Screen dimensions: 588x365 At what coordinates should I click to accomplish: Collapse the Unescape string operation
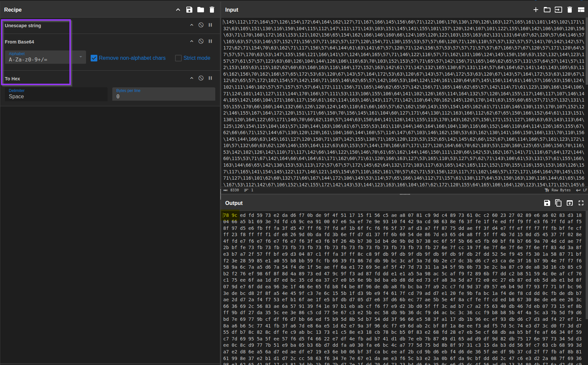click(192, 25)
